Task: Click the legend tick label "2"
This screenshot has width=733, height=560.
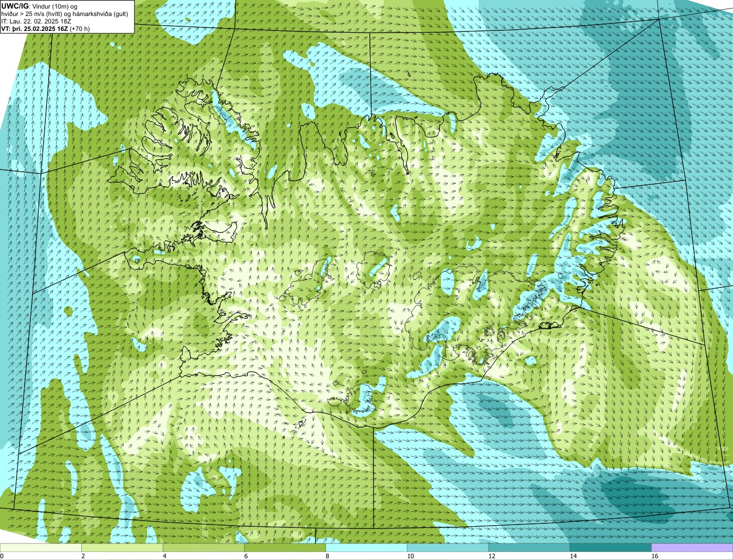Action: pyautogui.click(x=83, y=556)
